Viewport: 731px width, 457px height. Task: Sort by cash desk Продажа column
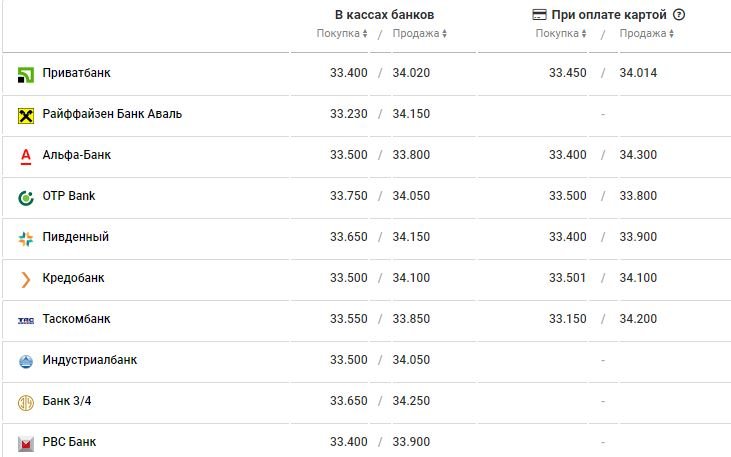tap(420, 34)
